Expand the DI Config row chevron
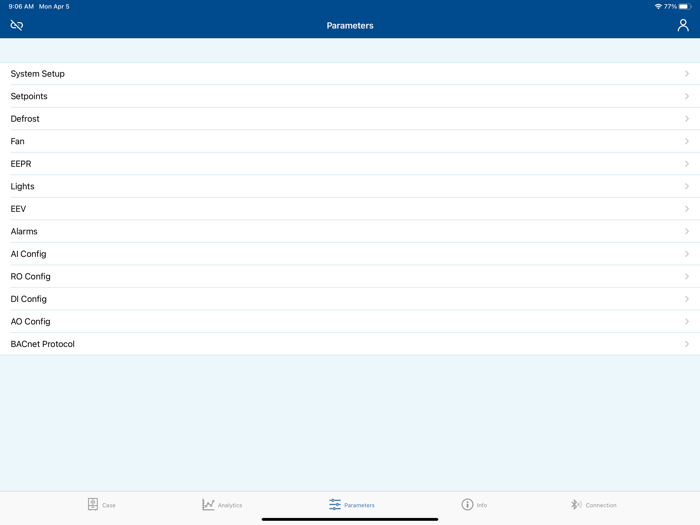 [687, 299]
